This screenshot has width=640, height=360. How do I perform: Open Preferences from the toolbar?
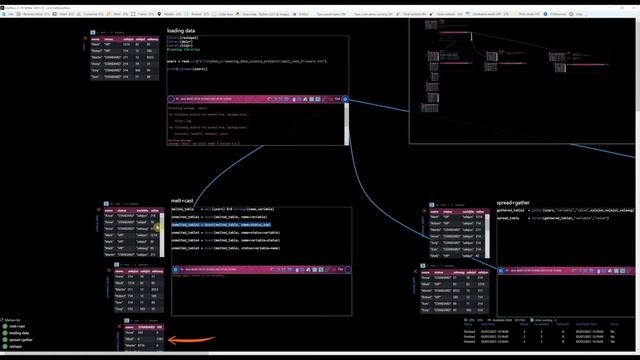(x=555, y=14)
